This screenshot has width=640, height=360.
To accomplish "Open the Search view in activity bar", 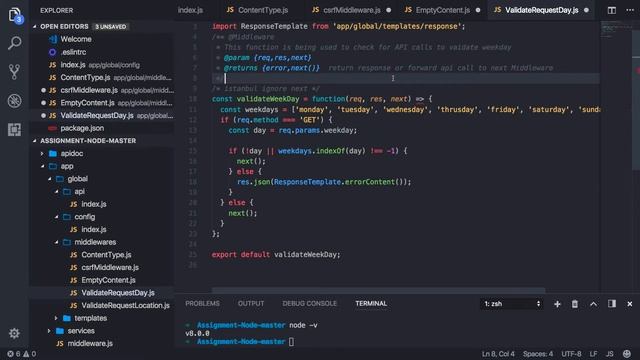I will 14,43.
